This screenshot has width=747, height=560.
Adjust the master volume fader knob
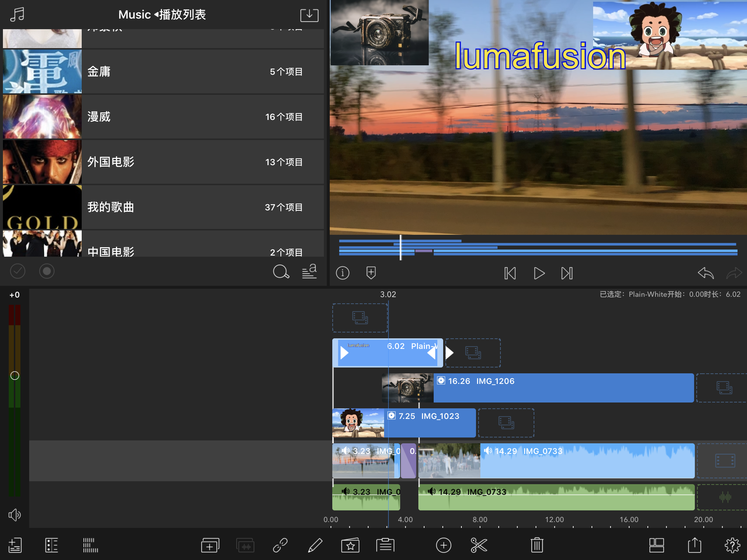[x=15, y=376]
